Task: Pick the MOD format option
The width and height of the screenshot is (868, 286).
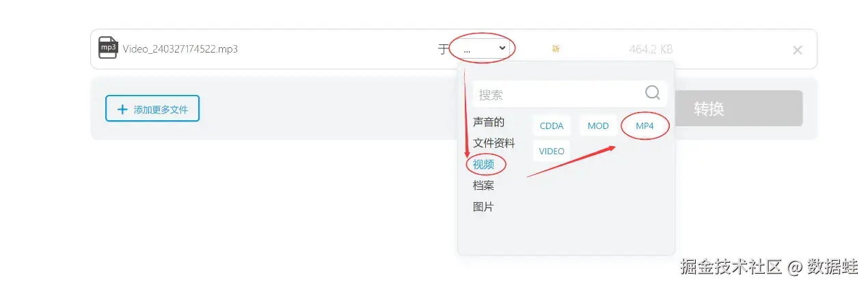Action: tap(598, 126)
